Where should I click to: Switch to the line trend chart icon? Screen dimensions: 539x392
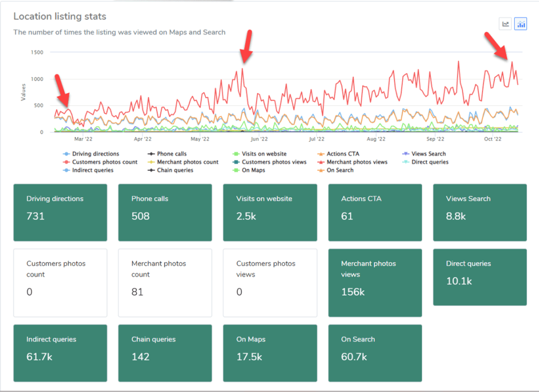[x=505, y=24]
